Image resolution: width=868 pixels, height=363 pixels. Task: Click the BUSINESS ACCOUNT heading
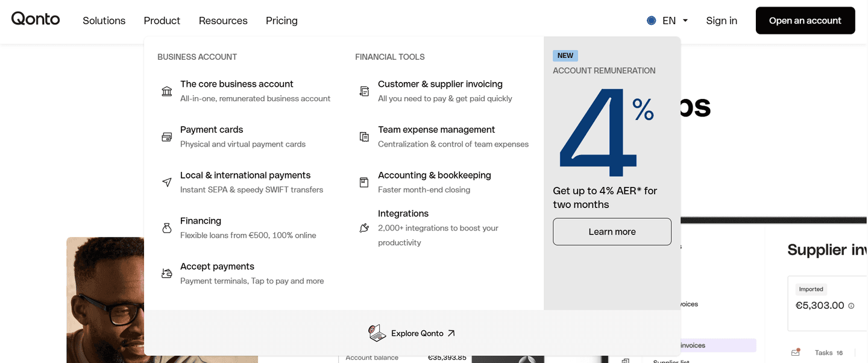coord(197,57)
